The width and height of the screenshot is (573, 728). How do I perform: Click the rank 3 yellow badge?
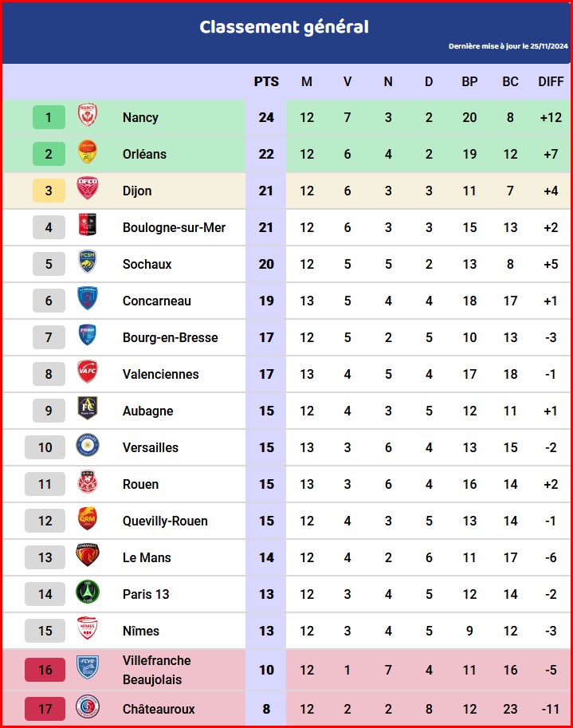[49, 191]
